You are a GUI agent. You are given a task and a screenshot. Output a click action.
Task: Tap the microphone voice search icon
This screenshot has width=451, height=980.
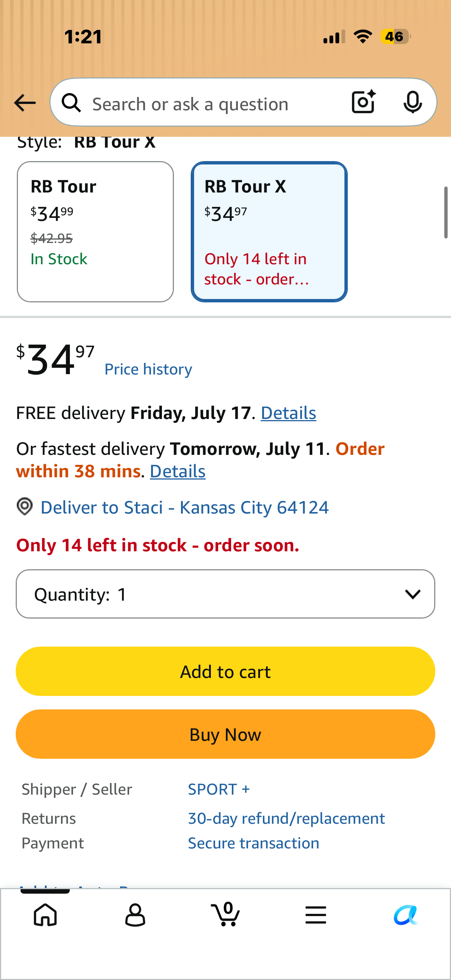(412, 102)
